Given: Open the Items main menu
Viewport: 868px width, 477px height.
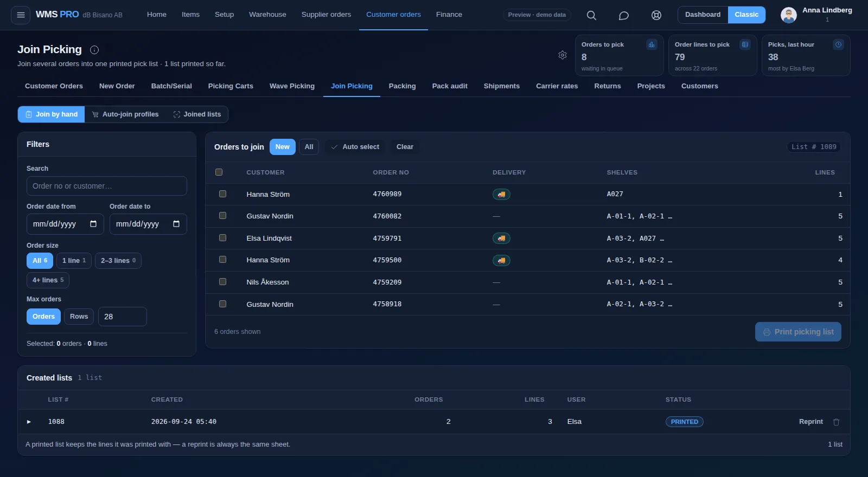Looking at the screenshot, I should tap(190, 15).
